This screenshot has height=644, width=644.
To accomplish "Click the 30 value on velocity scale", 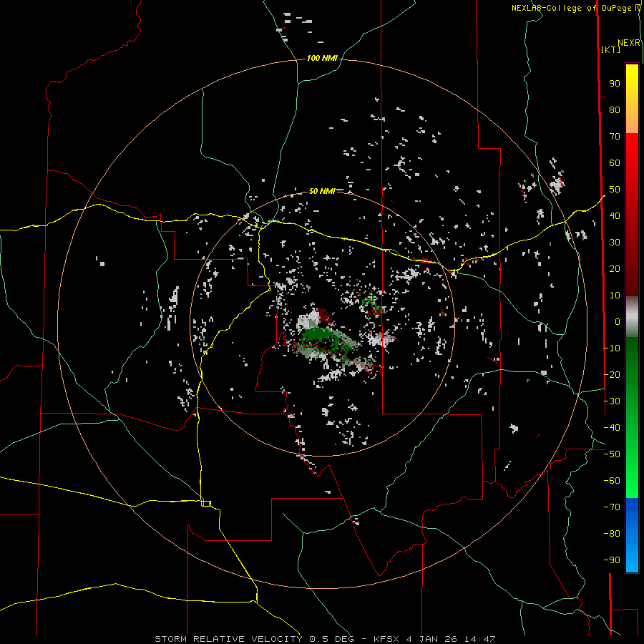I will [x=615, y=243].
